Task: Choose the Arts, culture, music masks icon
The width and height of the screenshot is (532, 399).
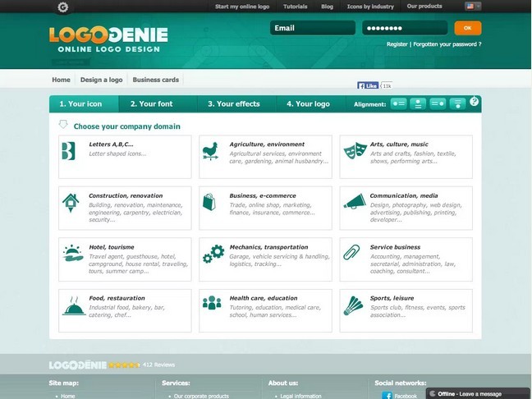Action: 354,152
